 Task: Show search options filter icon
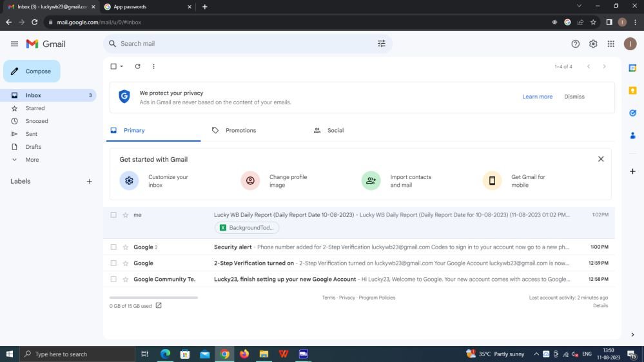(381, 44)
